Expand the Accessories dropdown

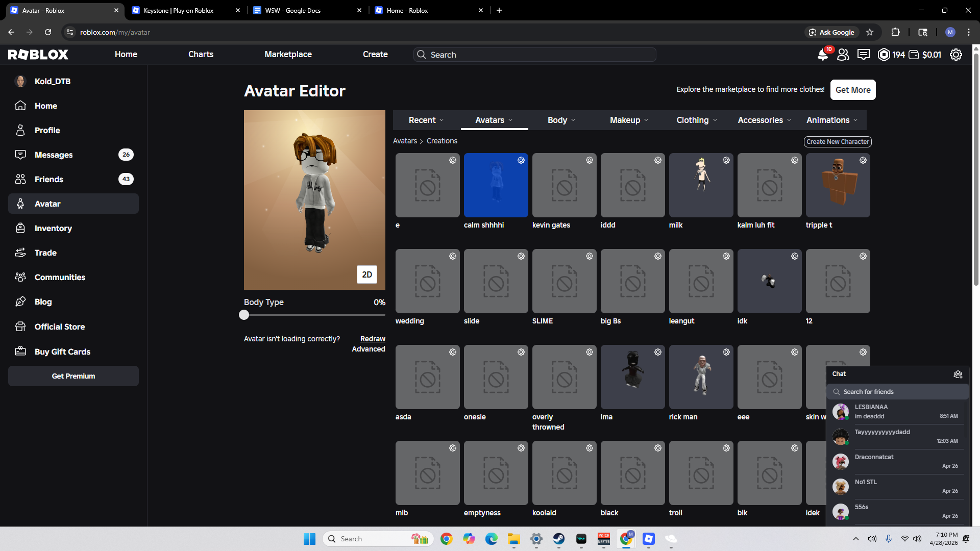tap(764, 120)
